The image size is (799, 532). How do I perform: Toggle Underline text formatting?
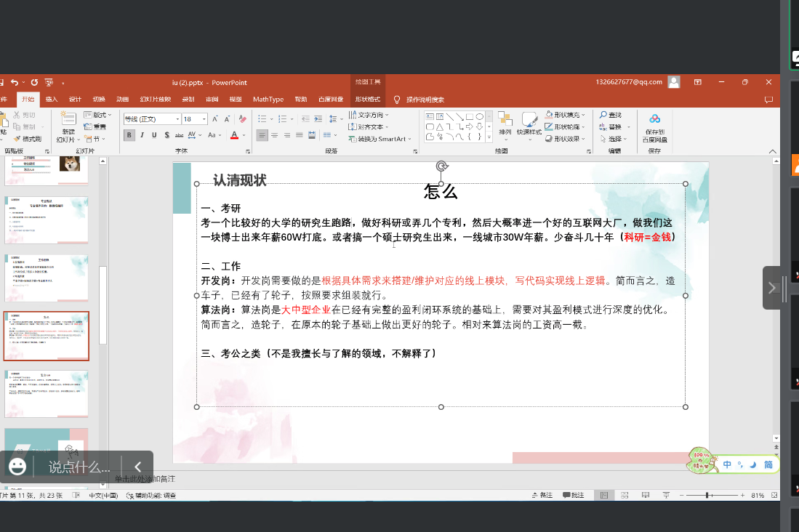(x=154, y=135)
